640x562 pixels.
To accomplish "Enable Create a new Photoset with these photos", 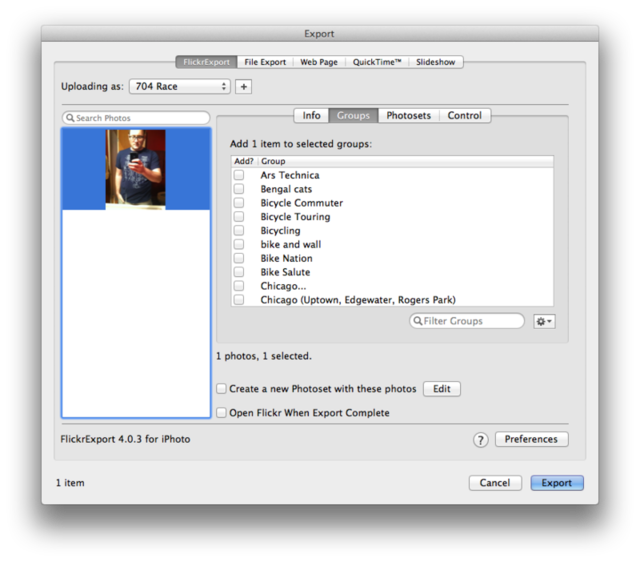I will (221, 389).
